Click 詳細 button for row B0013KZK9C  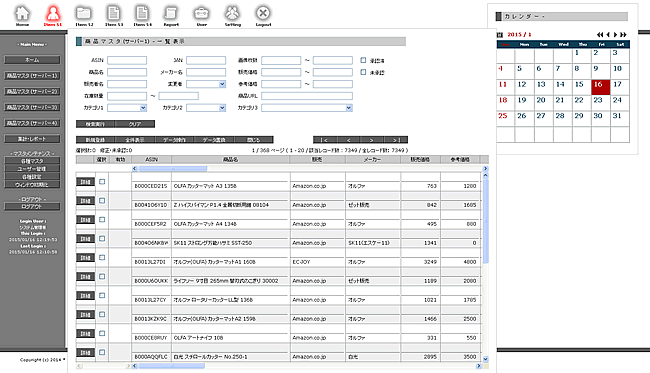point(85,315)
